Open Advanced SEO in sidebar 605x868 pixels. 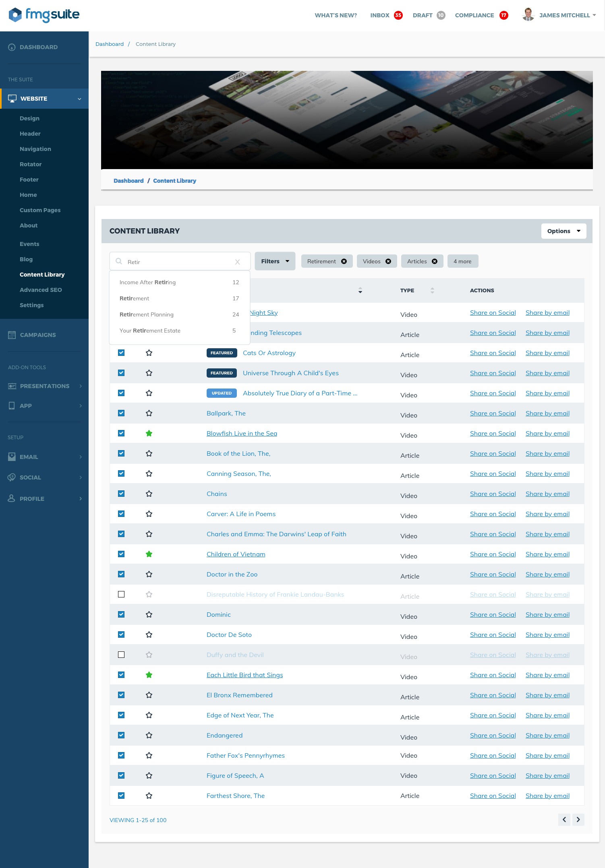(x=41, y=290)
